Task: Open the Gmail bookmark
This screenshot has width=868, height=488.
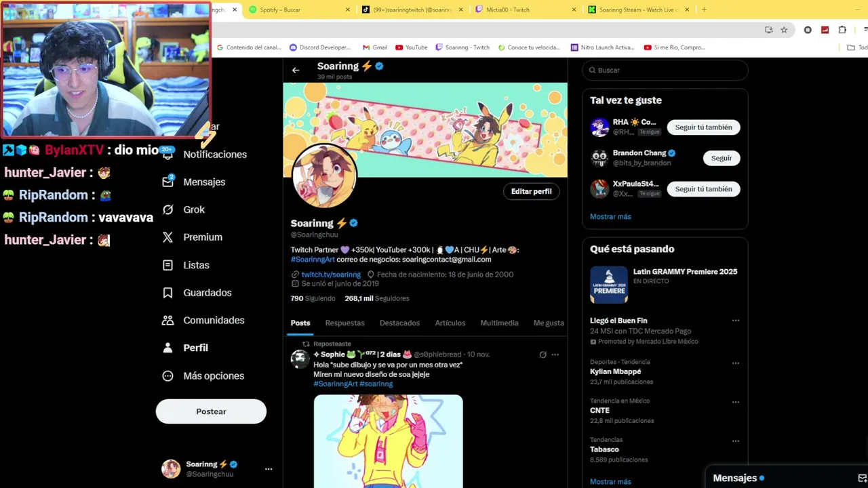Action: (x=375, y=47)
